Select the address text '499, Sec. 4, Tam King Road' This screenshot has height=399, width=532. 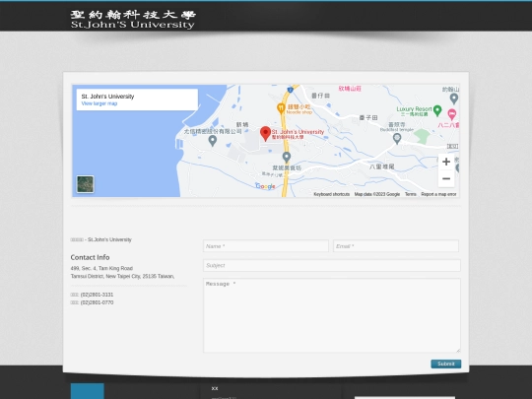point(101,268)
